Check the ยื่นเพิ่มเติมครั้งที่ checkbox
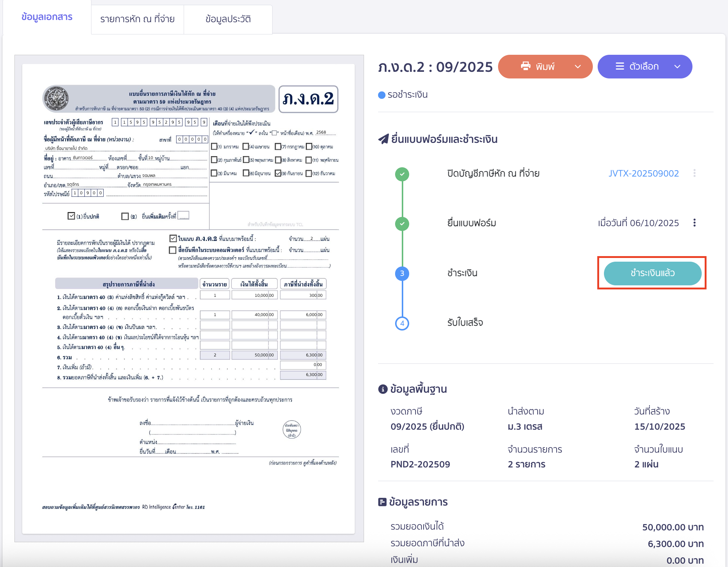Image resolution: width=728 pixels, height=567 pixels. [125, 216]
